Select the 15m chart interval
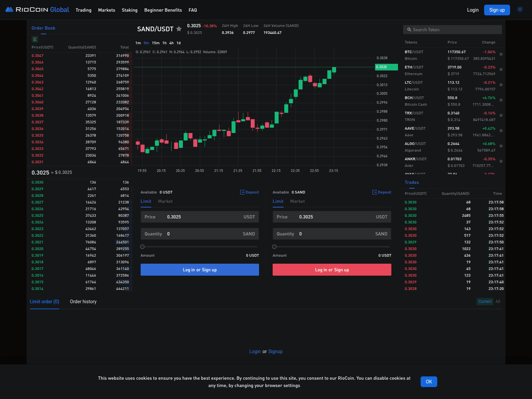The image size is (532, 399). (x=156, y=43)
